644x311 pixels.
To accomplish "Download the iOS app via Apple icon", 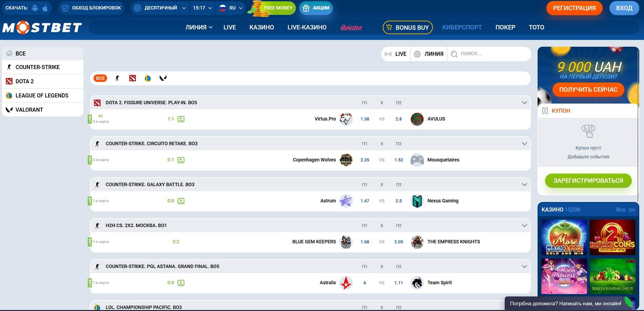I will click(x=45, y=8).
